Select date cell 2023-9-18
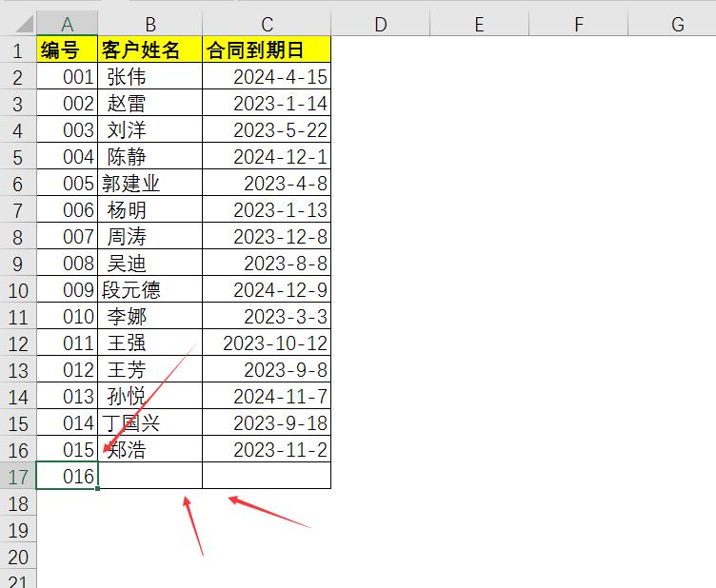The width and height of the screenshot is (716, 588). tap(267, 422)
